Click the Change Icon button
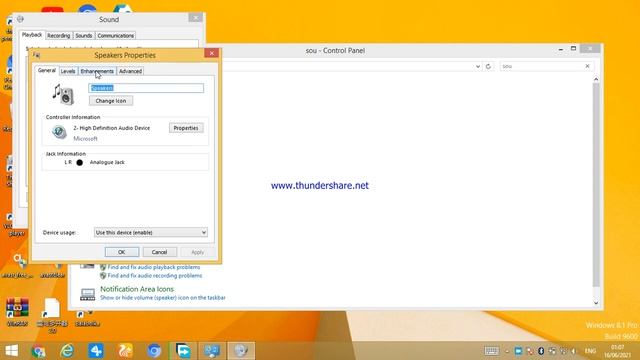640x360 pixels. 111,101
